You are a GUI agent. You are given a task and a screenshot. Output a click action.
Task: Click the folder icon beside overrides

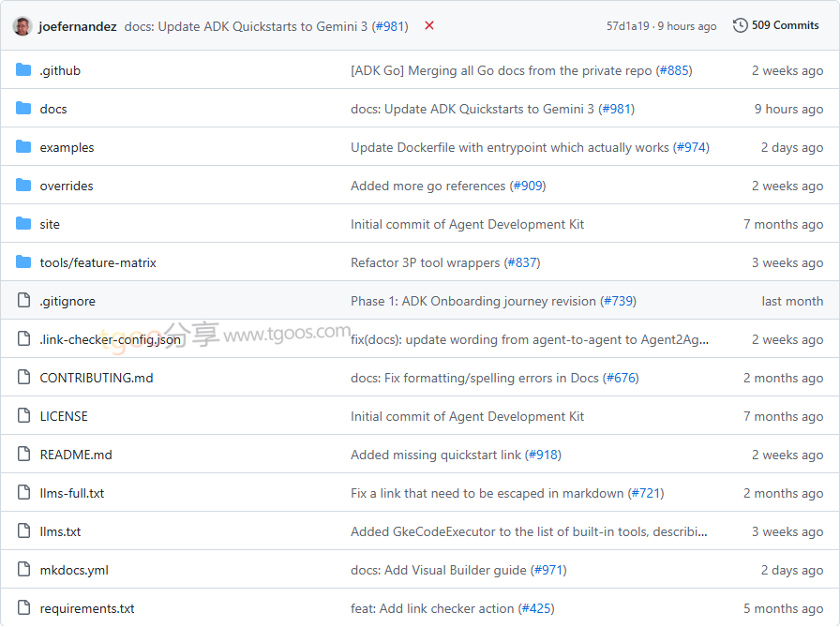pos(23,186)
